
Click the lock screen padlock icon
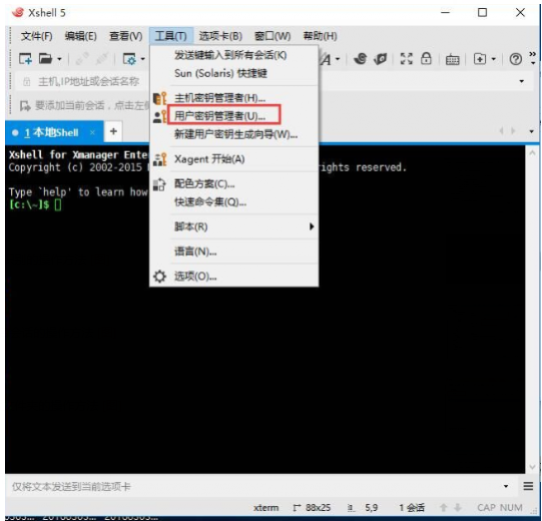coord(426,58)
